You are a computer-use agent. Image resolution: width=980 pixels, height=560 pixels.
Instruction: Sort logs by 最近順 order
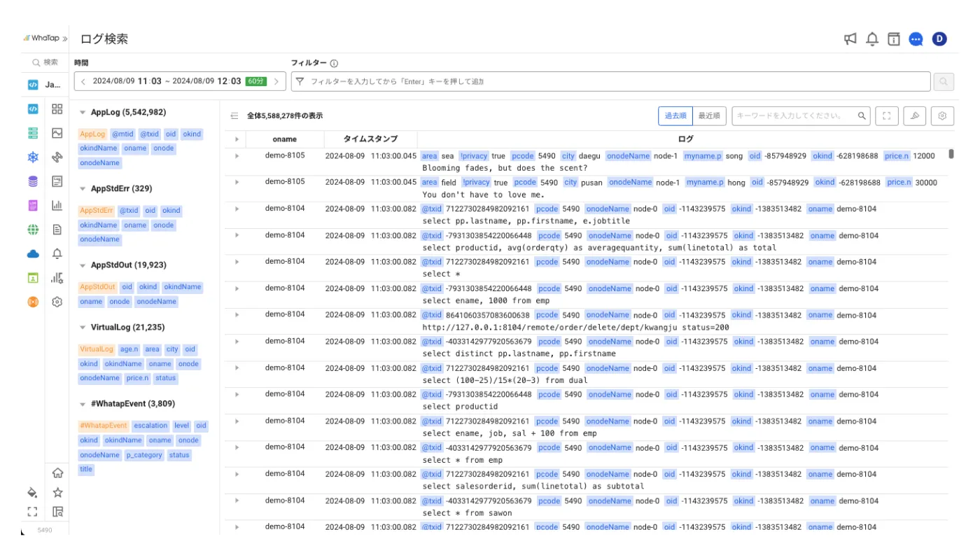point(710,116)
